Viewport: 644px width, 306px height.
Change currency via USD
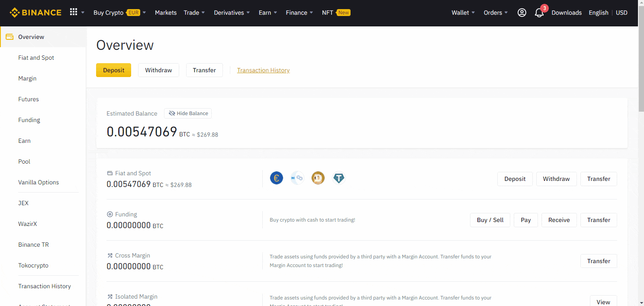(x=621, y=13)
